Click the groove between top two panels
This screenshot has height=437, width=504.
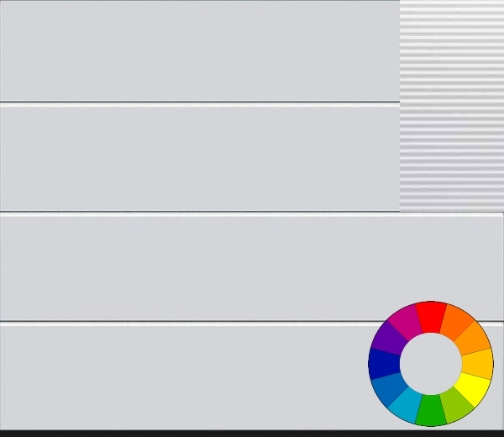pos(200,103)
